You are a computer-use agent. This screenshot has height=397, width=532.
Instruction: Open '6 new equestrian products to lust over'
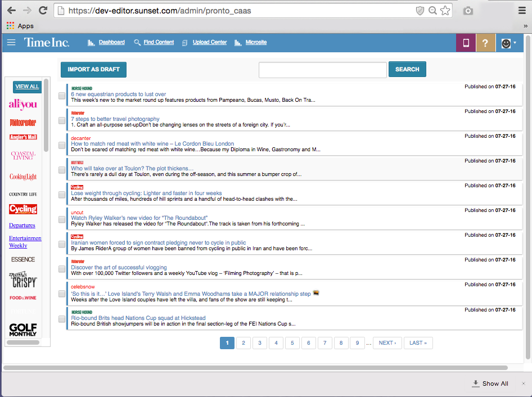(119, 94)
